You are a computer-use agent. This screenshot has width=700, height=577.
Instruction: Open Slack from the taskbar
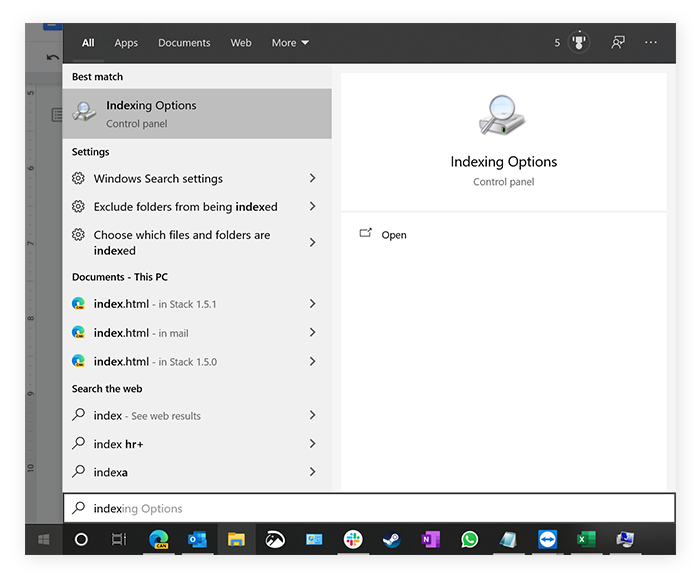point(353,540)
